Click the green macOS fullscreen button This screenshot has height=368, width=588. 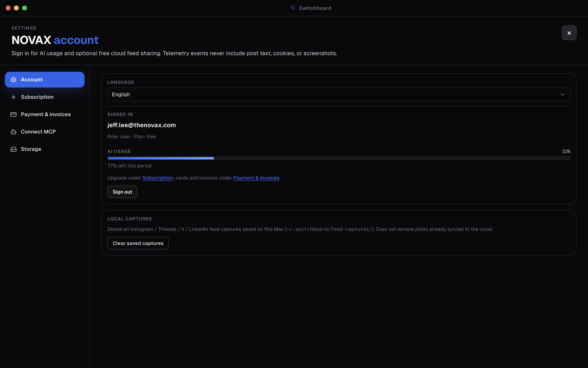(24, 8)
